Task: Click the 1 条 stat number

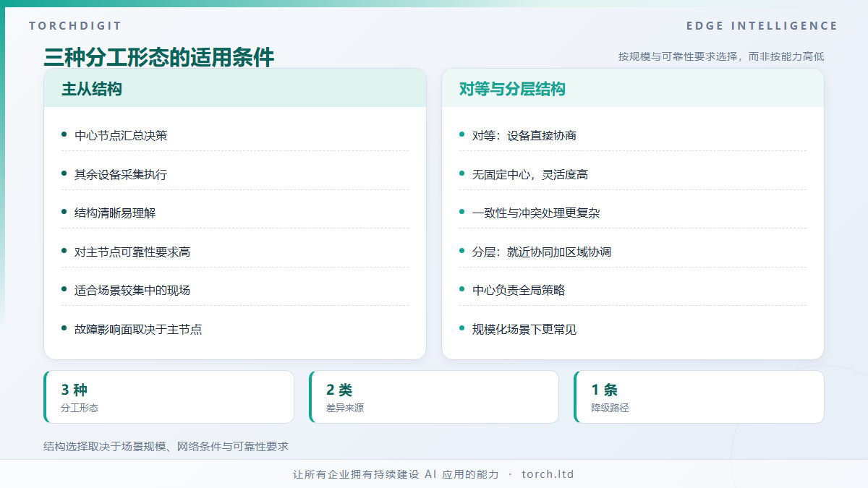Action: [x=605, y=390]
